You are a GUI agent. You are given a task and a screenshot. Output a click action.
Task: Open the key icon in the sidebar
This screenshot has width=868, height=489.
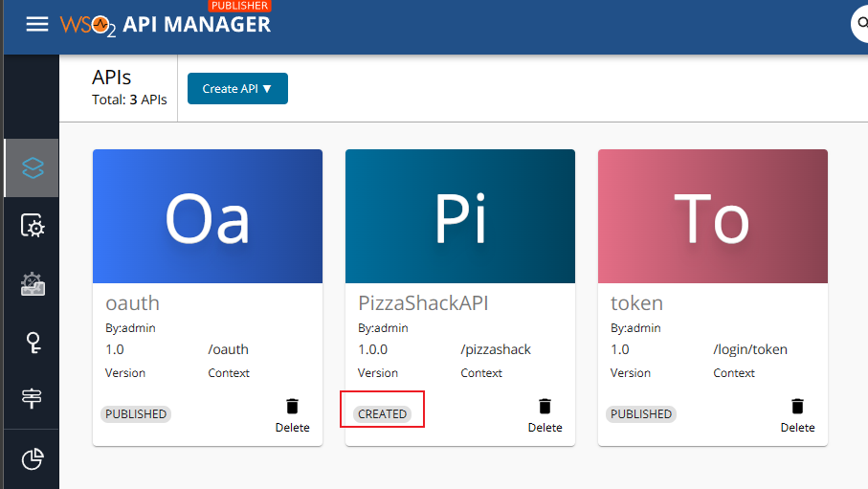click(33, 343)
